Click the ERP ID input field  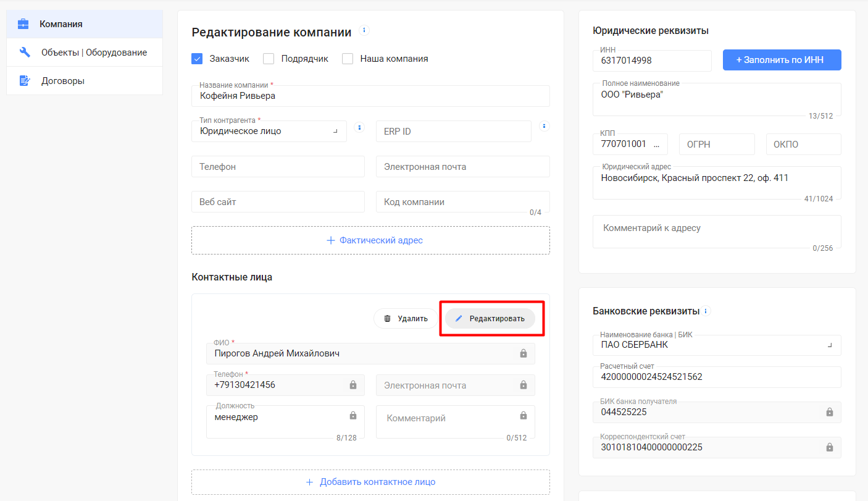pyautogui.click(x=454, y=132)
